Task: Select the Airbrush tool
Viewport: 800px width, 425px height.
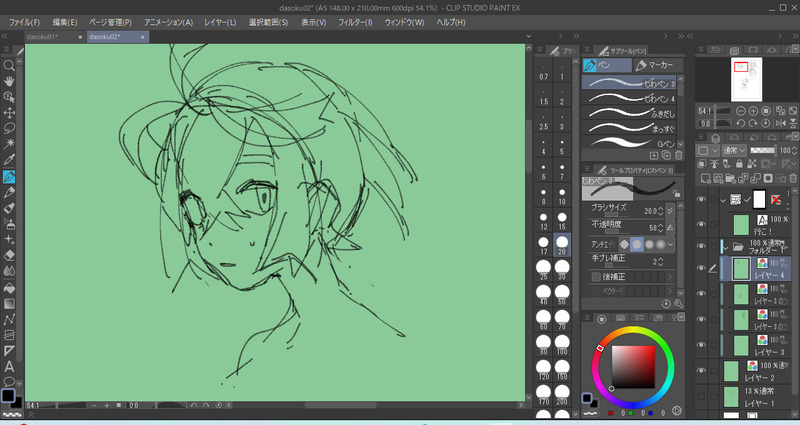Action: click(9, 224)
